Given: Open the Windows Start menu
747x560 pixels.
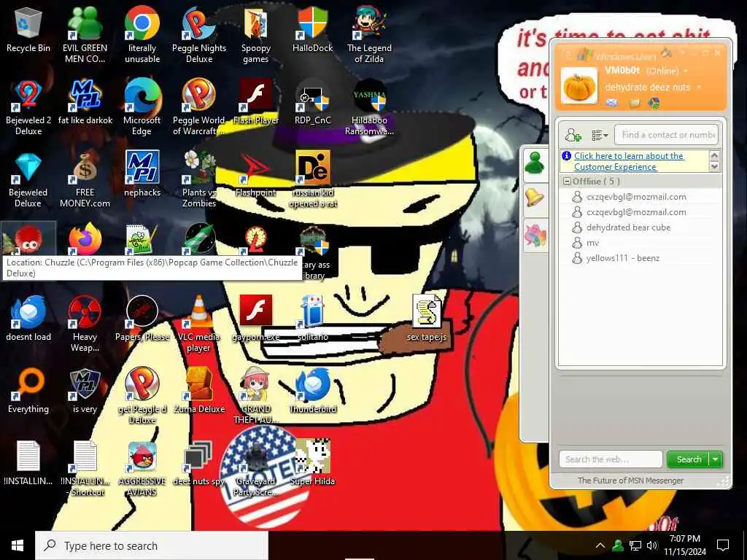Looking at the screenshot, I should coord(18,545).
